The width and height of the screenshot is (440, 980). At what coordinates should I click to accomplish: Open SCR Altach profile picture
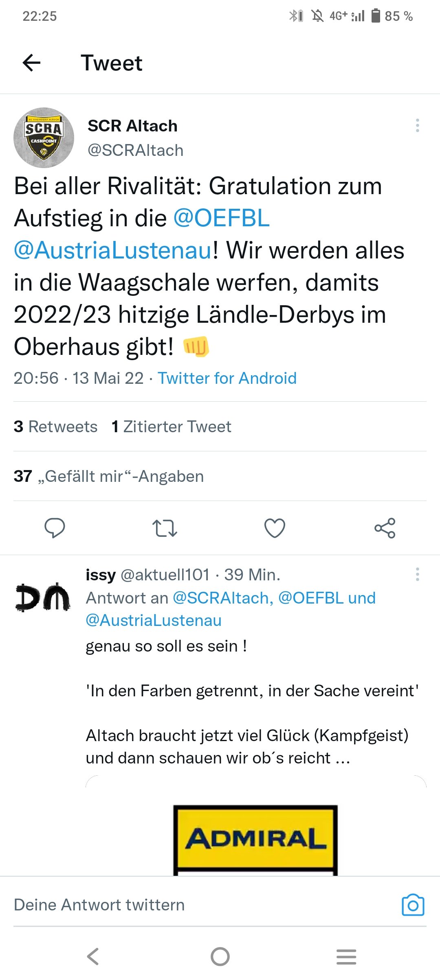(x=44, y=138)
